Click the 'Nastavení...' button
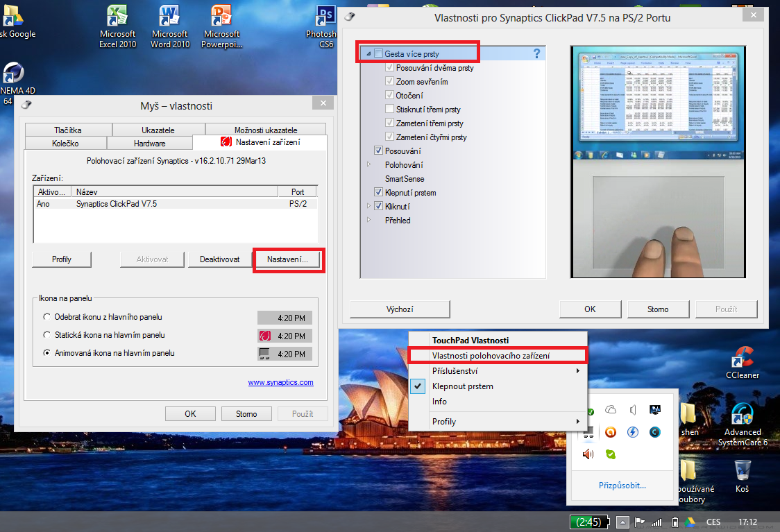 [x=287, y=259]
